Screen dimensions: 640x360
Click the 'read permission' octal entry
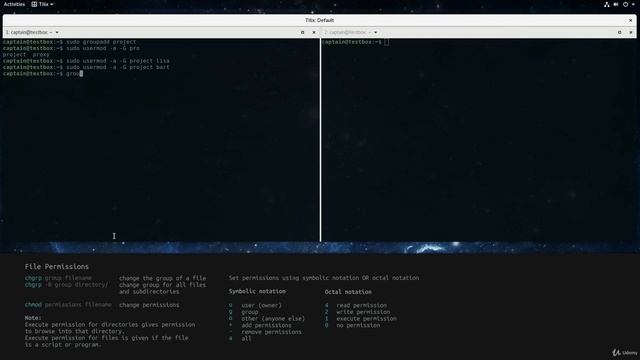coord(362,305)
